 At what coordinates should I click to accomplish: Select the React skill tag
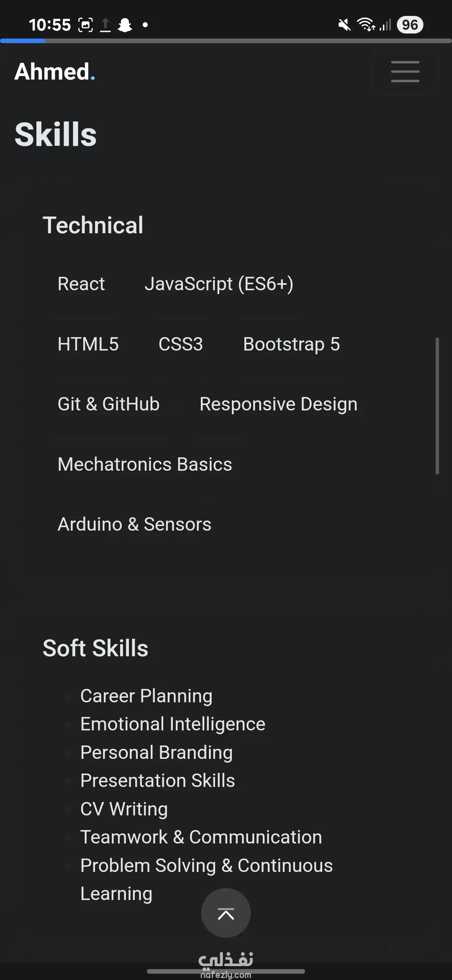[81, 284]
